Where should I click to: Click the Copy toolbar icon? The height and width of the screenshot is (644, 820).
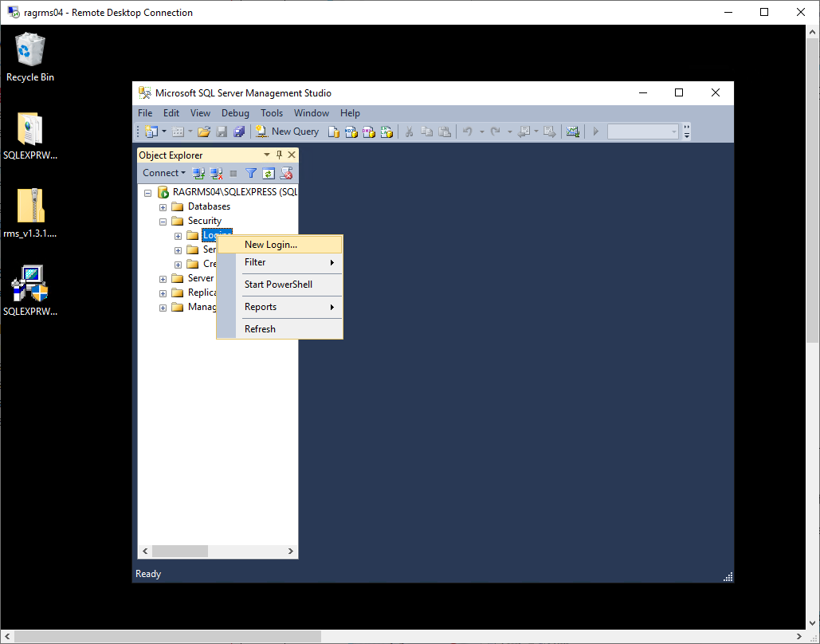(427, 132)
